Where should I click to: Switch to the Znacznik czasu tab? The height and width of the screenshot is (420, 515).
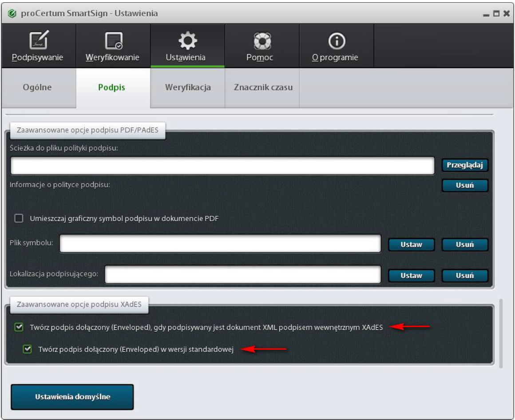click(262, 87)
